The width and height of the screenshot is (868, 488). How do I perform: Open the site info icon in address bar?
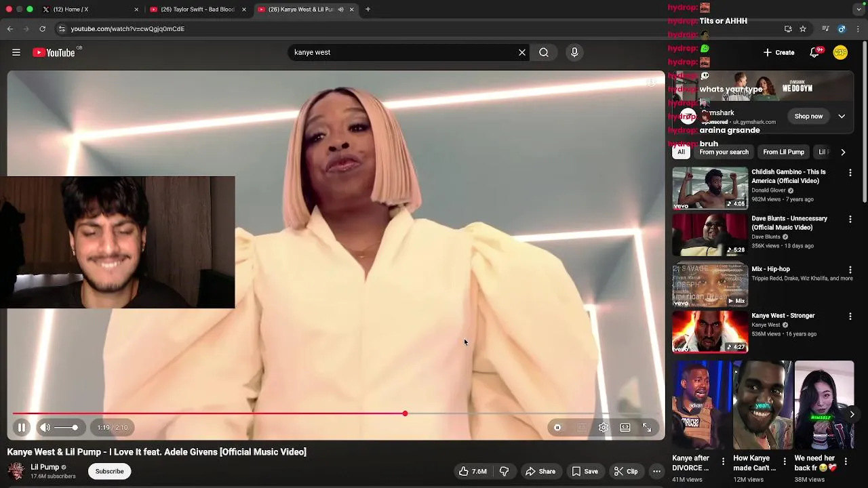(62, 29)
